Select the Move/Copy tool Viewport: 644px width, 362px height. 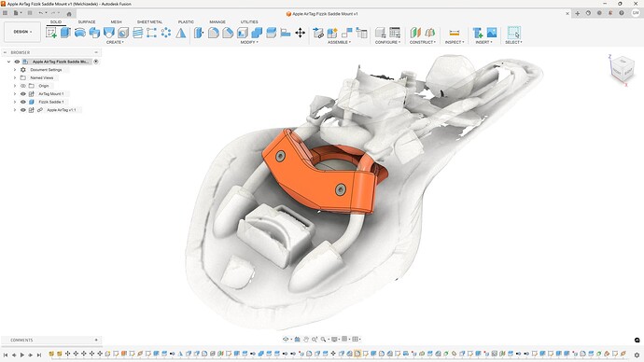(301, 33)
